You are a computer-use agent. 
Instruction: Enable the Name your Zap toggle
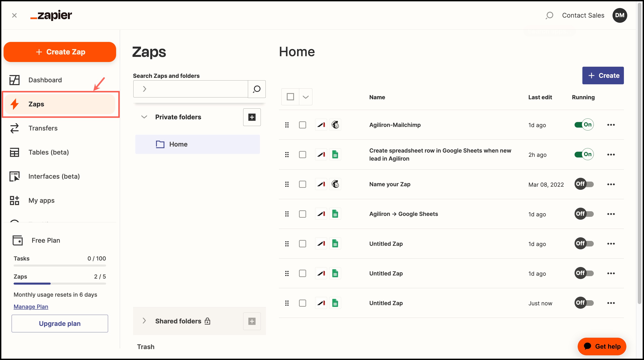pyautogui.click(x=584, y=184)
